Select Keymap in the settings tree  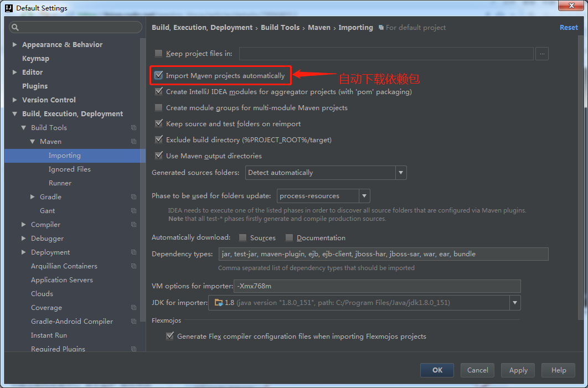[35, 59]
